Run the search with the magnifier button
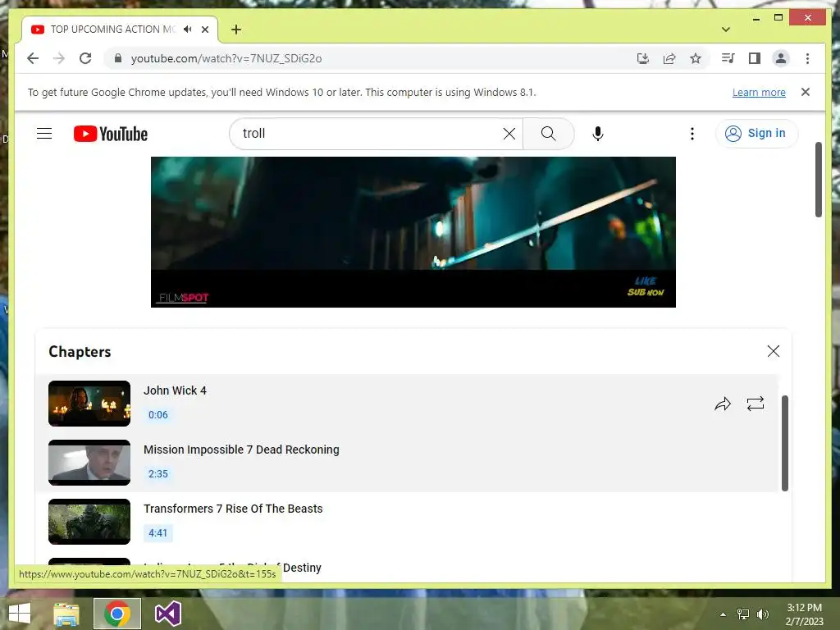This screenshot has width=840, height=630. point(548,134)
